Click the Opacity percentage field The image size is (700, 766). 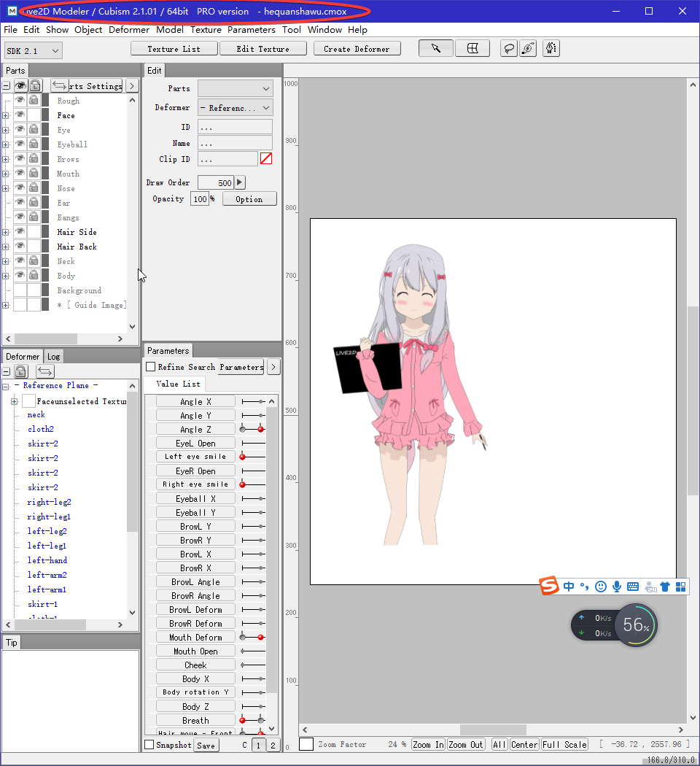200,199
